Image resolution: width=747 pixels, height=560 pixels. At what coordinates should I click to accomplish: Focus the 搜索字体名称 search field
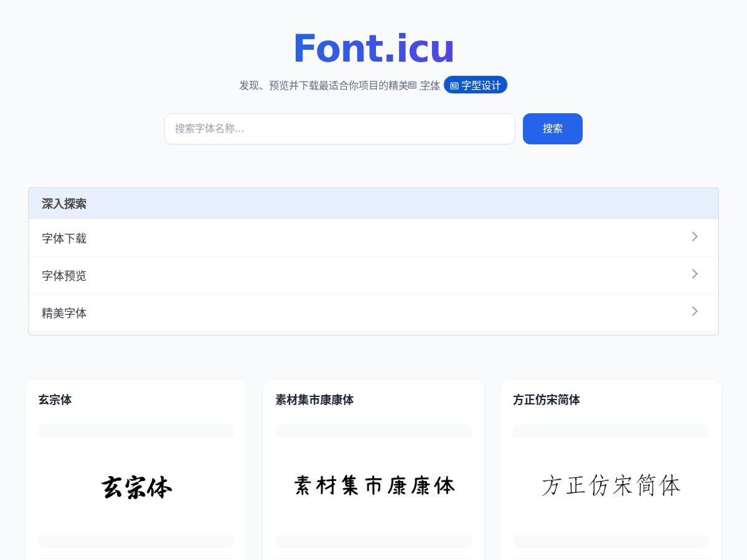click(x=340, y=129)
